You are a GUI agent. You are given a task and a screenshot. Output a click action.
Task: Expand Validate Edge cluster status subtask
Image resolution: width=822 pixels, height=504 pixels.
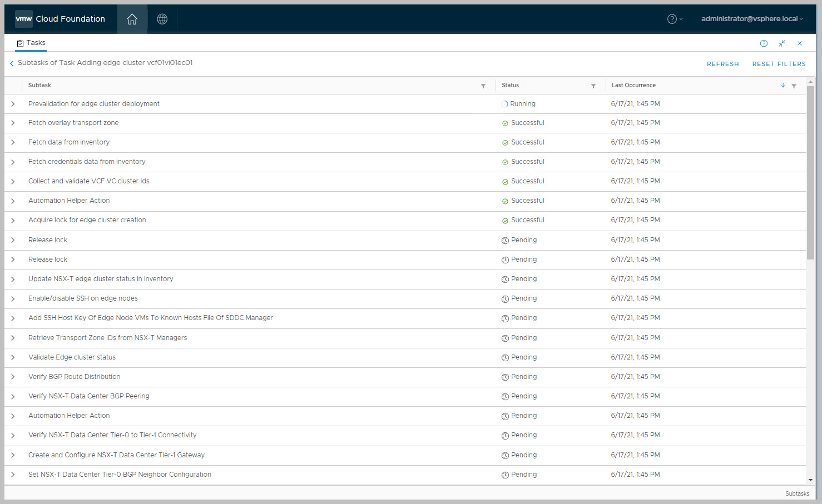[x=13, y=357]
